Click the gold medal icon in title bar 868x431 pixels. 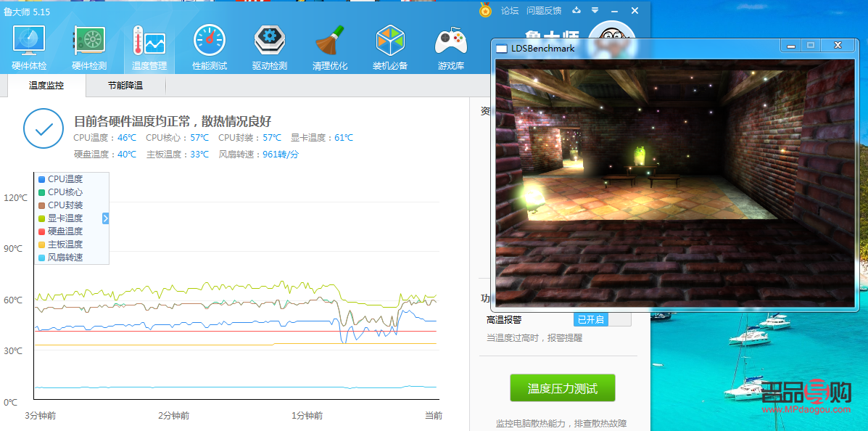pyautogui.click(x=486, y=10)
